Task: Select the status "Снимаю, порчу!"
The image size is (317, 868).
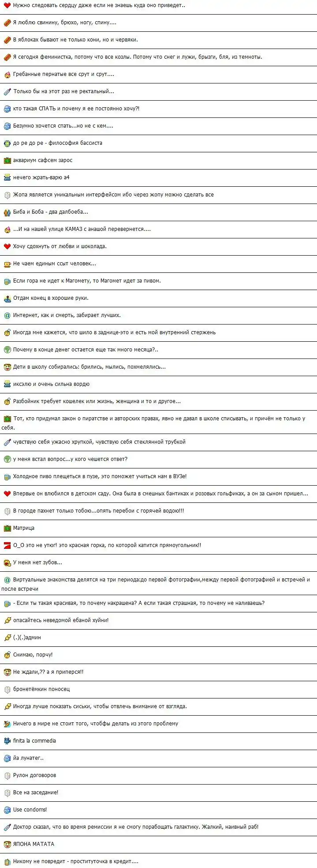Action: (x=33, y=655)
